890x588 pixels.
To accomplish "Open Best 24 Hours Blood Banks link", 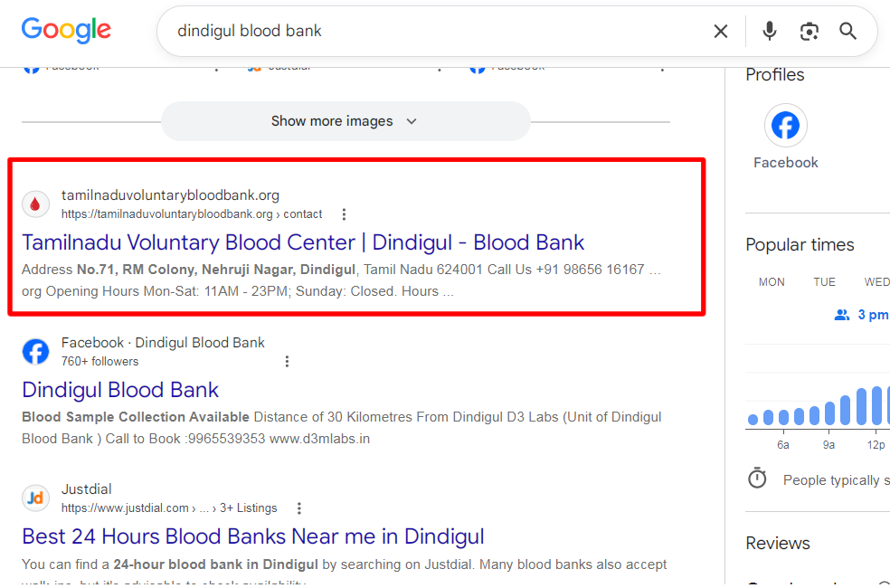I will point(253,536).
